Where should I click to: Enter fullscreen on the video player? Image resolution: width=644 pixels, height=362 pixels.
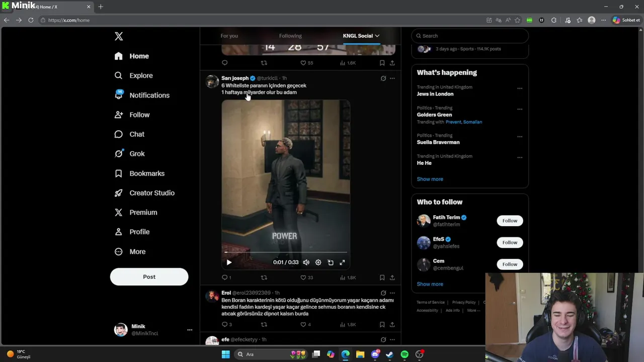coord(342,262)
